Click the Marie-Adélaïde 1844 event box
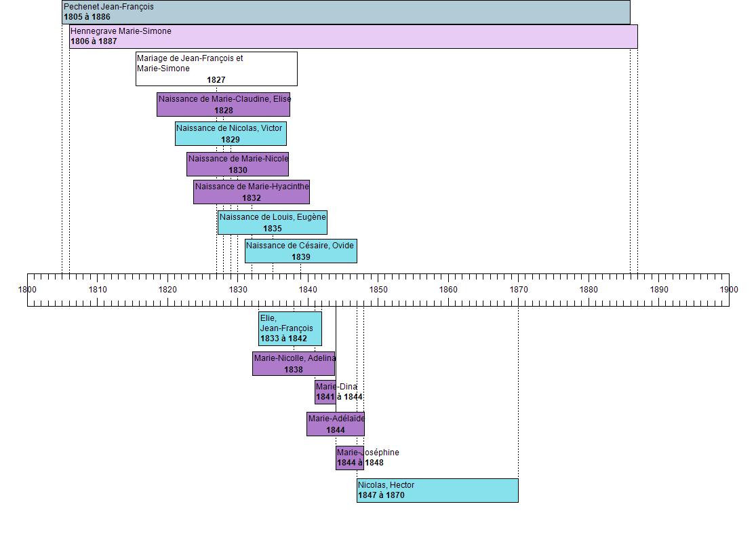Image resolution: width=756 pixels, height=536 pixels. [x=335, y=424]
